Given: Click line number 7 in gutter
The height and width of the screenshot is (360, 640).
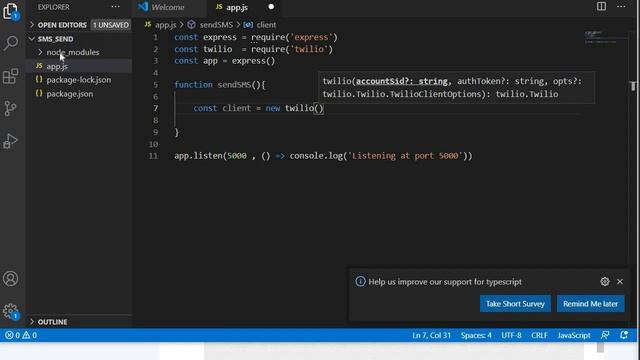Looking at the screenshot, I should pyautogui.click(x=156, y=108).
